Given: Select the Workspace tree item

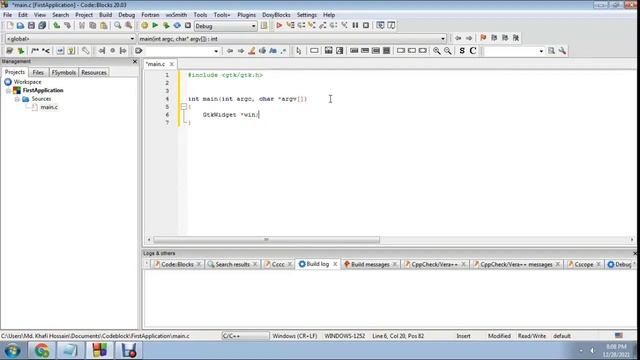Looking at the screenshot, I should [27, 82].
